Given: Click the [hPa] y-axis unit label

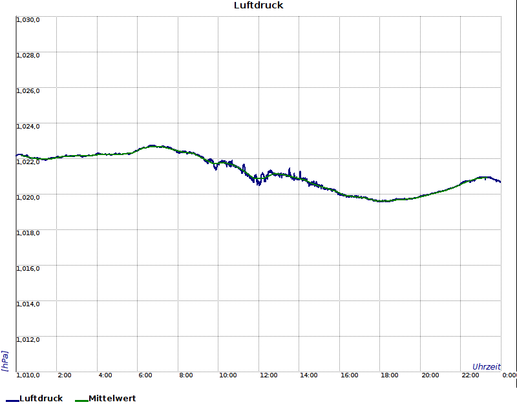Looking at the screenshot, I should pyautogui.click(x=5, y=361).
